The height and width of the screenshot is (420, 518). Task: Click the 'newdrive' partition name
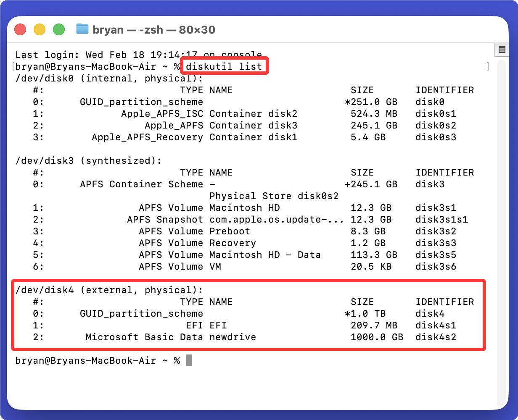pos(233,337)
